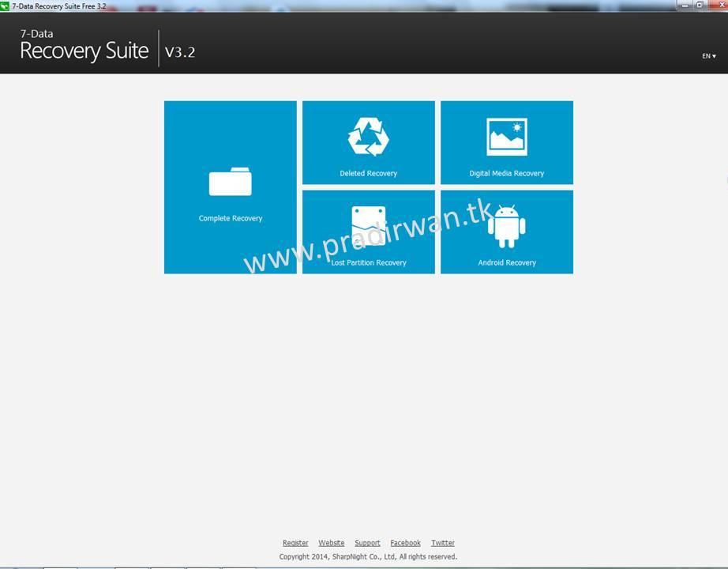Open the Lost Partition Recovery disk icon

click(369, 226)
